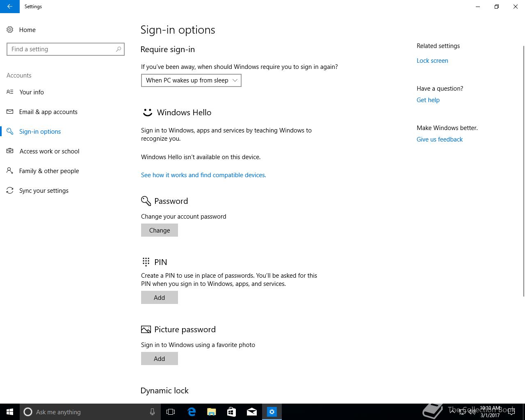525x420 pixels.
Task: Click Give us feedback link
Action: click(x=440, y=139)
